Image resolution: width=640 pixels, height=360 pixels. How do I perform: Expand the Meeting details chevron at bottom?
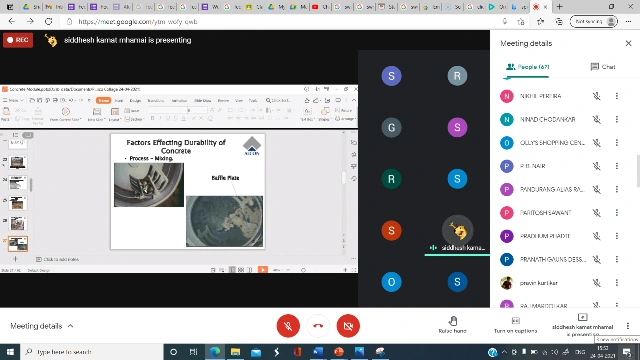pyautogui.click(x=70, y=326)
